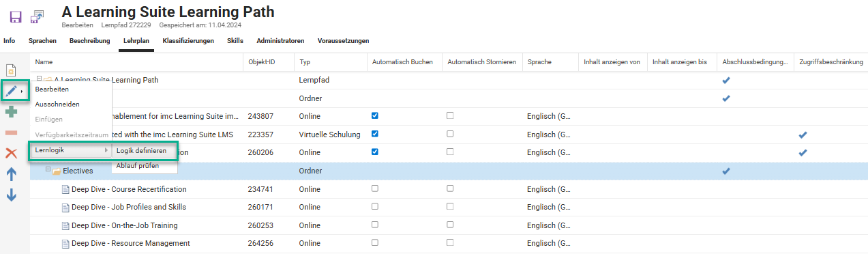Viewport: 868px width, 254px height.
Task: Check Automatisch Stornieren for object 243807
Action: click(x=450, y=115)
